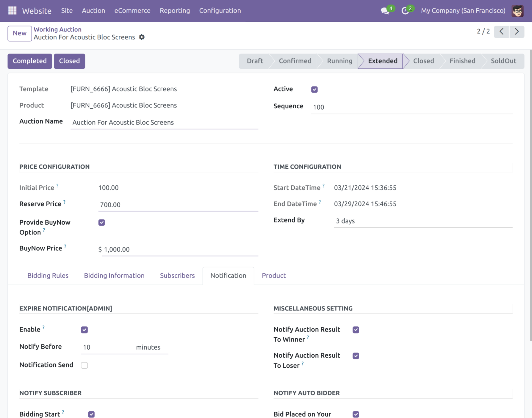The image size is (532, 418).
Task: Toggle Bid Placed on Your checkbox
Action: [356, 415]
